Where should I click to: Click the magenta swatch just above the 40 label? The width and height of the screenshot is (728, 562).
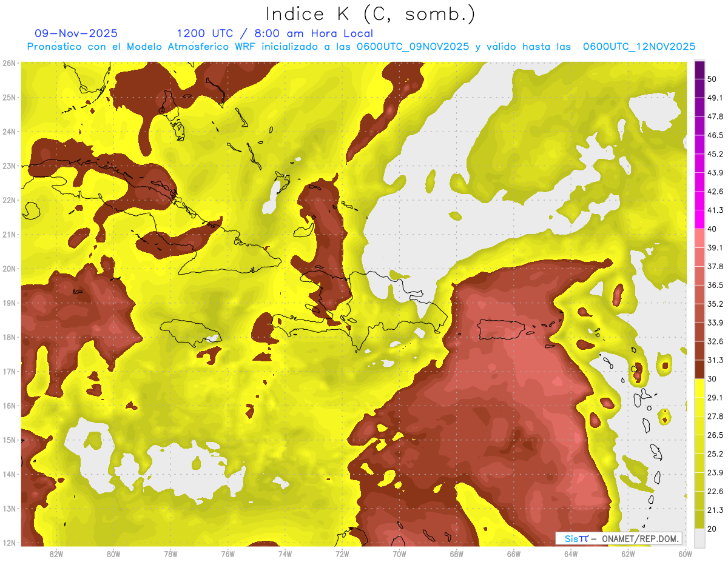click(x=699, y=219)
